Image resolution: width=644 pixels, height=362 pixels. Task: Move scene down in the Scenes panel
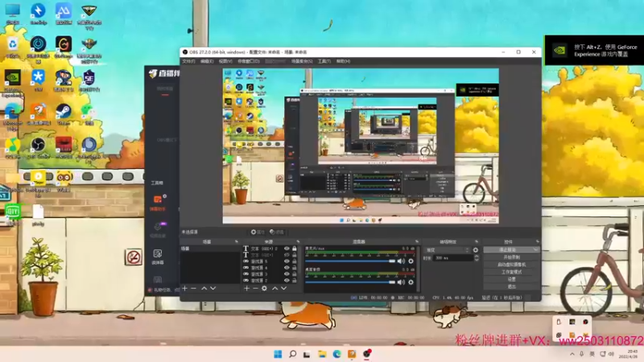[213, 289]
